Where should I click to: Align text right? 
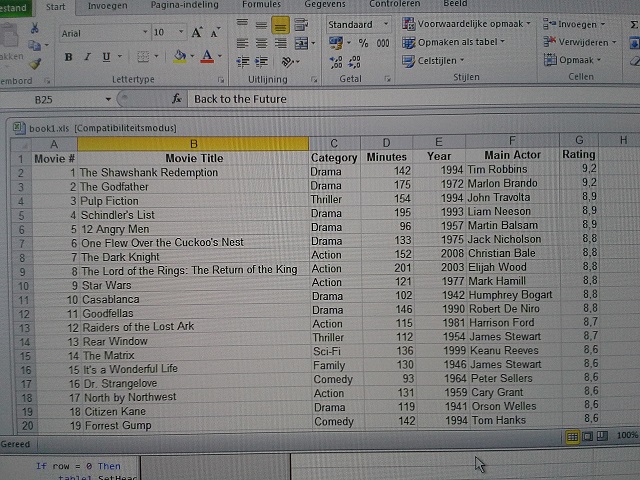(x=280, y=43)
